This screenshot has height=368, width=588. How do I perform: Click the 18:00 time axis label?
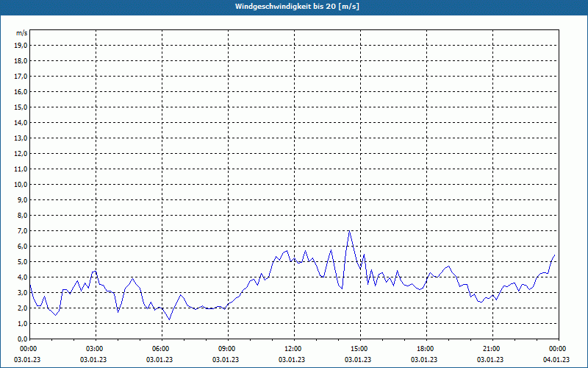426,349
